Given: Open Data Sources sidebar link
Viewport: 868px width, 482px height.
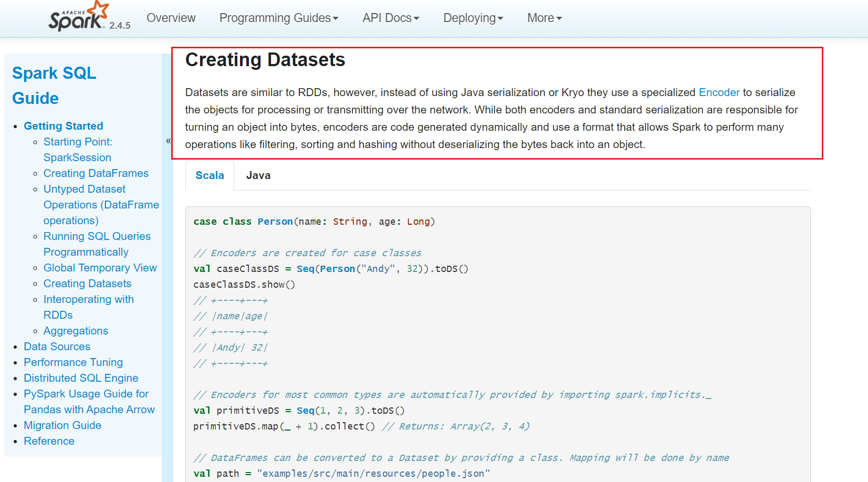Looking at the screenshot, I should pyautogui.click(x=57, y=347).
